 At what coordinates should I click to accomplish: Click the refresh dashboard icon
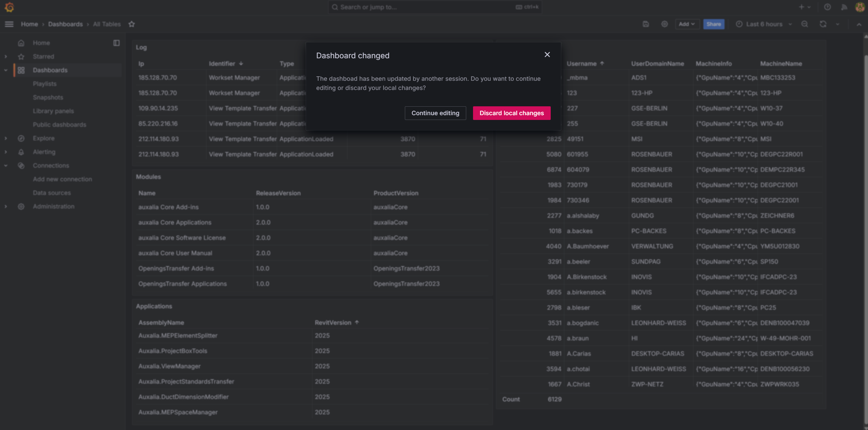[823, 24]
